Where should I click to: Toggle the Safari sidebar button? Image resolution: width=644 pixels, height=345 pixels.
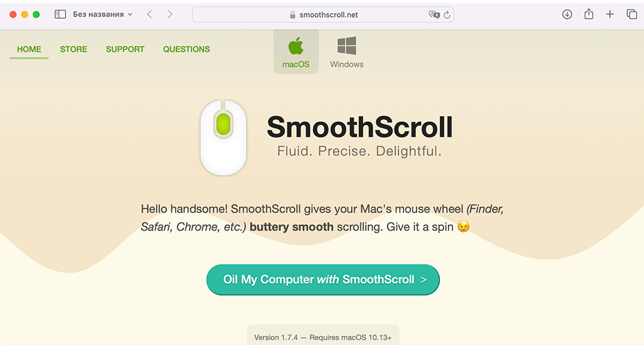tap(60, 14)
